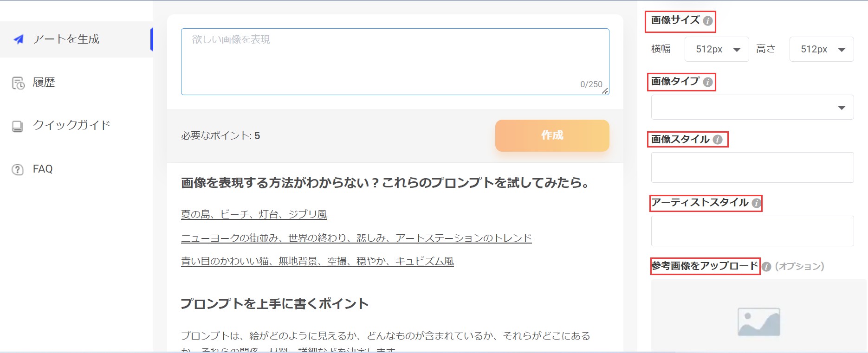
Task: Click the info icon next to 画像タイプ
Action: pyautogui.click(x=708, y=82)
